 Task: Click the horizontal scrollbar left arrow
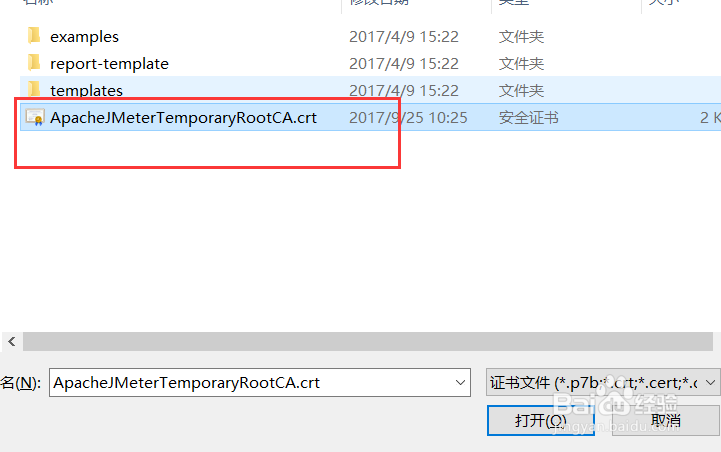click(x=12, y=342)
